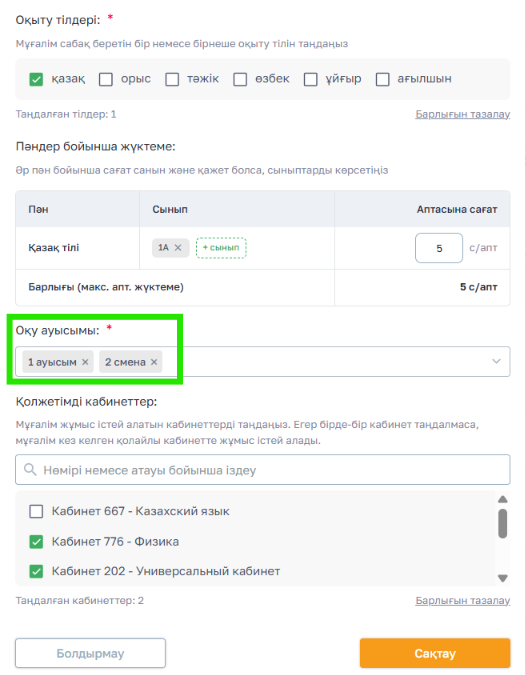Focus the weekly hours field for Қазақ тілі

point(439,248)
